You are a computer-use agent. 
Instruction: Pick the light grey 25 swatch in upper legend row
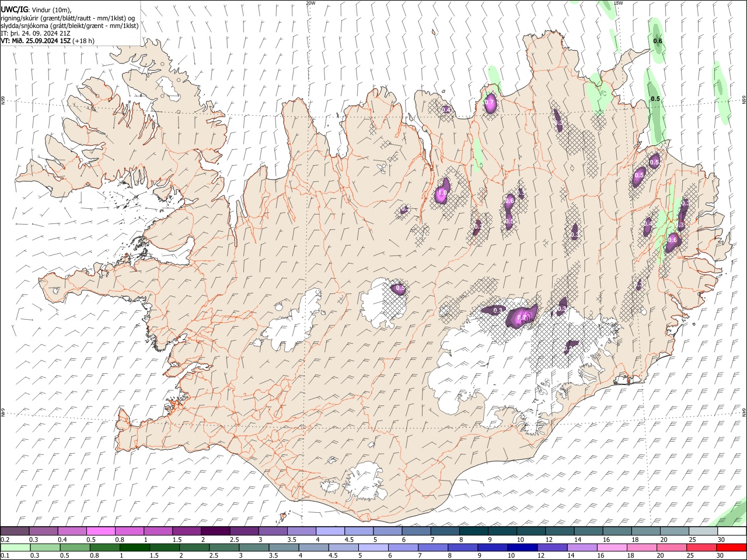pos(703,531)
